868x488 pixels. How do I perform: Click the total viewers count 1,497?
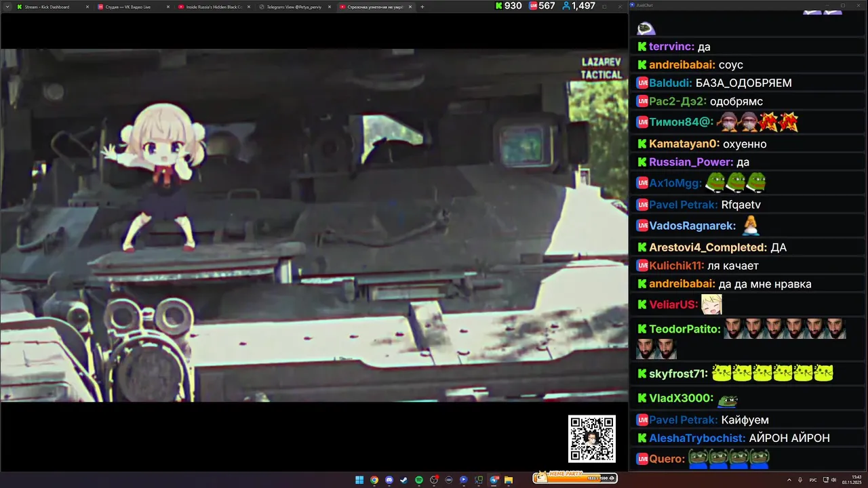click(x=578, y=5)
